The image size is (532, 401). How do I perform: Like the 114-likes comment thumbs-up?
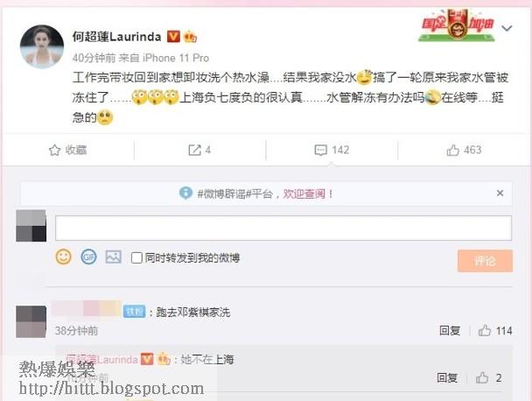[x=485, y=330]
